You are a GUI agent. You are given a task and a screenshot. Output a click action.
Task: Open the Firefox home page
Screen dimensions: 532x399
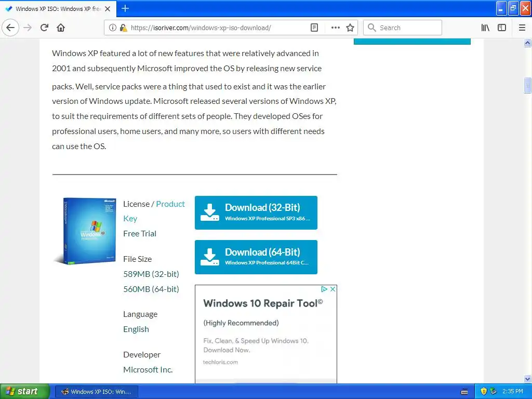61,28
